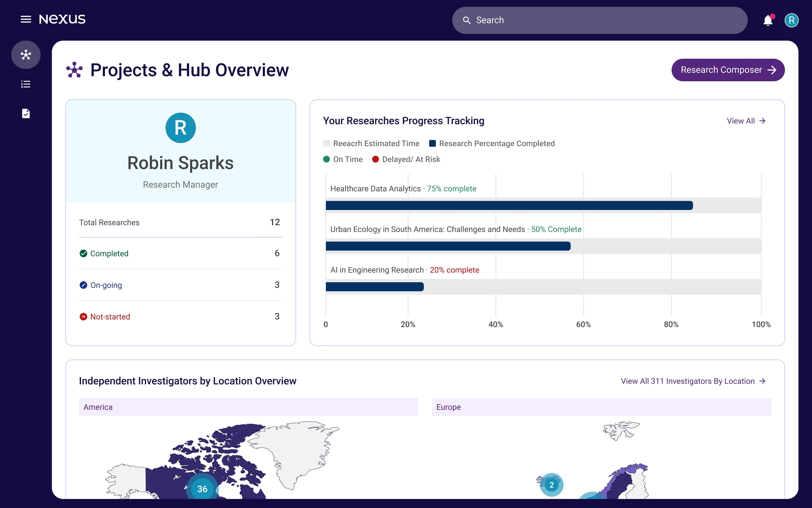Click the 50% Complete label

pyautogui.click(x=556, y=229)
